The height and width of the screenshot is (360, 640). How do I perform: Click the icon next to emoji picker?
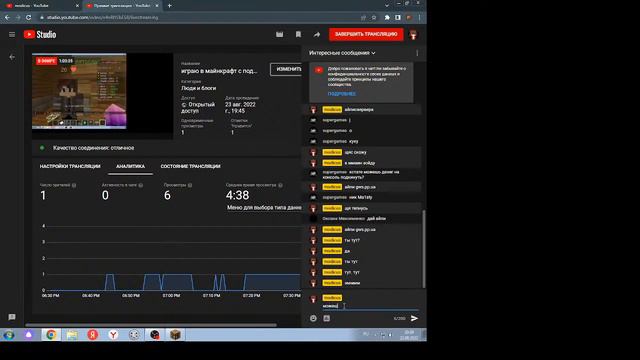[x=327, y=318]
